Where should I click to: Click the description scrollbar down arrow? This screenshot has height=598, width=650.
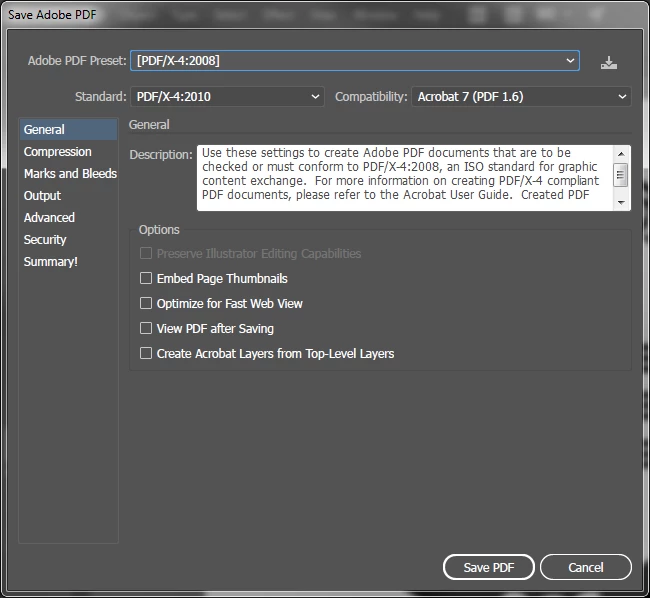(621, 203)
